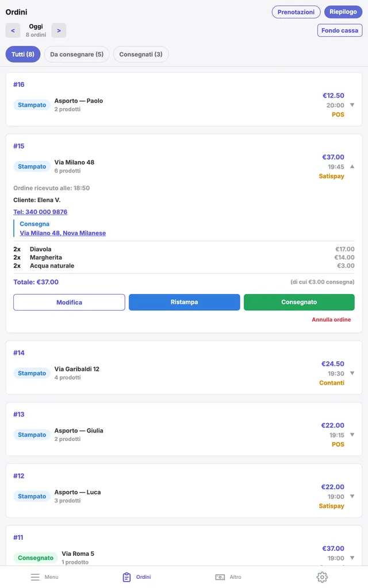This screenshot has height=588, width=368.
Task: Show the Da consegnare (5) filter
Action: [76, 55]
